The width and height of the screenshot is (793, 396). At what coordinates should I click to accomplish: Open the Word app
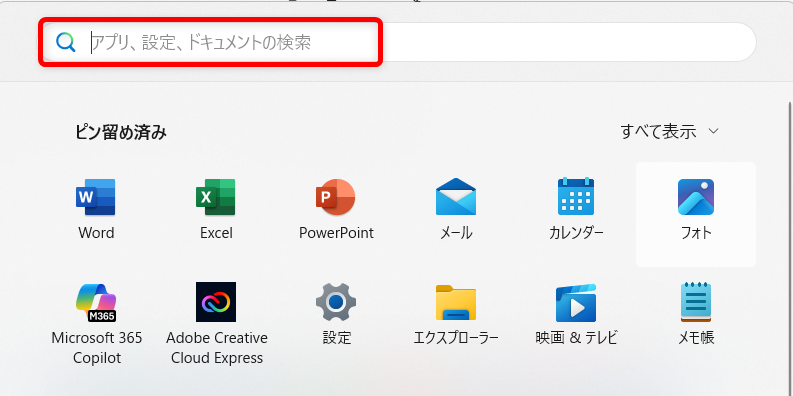[x=96, y=209]
